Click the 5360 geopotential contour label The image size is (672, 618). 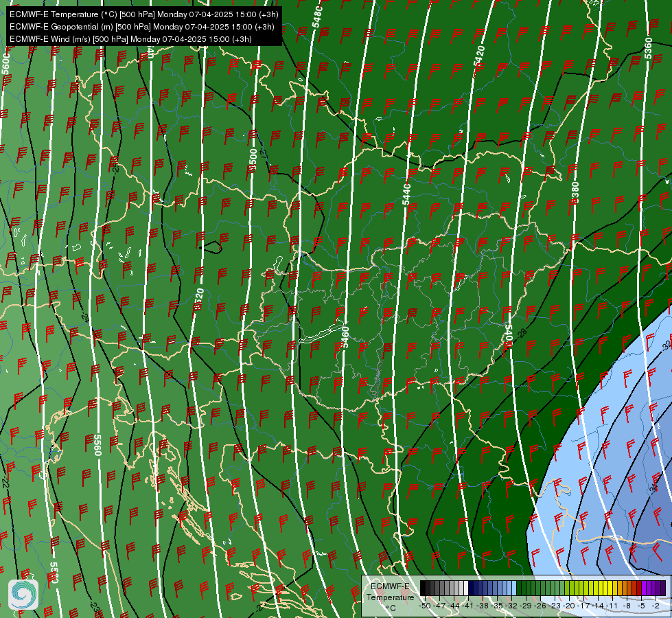tap(648, 49)
